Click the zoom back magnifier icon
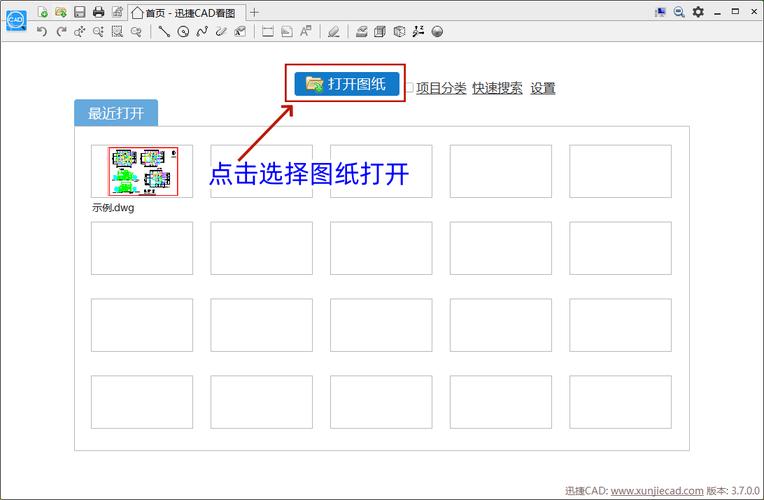The width and height of the screenshot is (764, 500). click(136, 32)
